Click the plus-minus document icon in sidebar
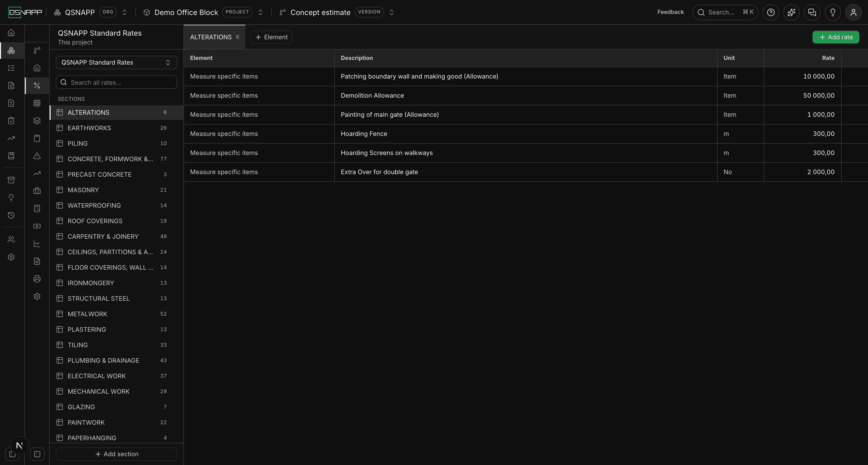The width and height of the screenshot is (868, 465). (11, 103)
